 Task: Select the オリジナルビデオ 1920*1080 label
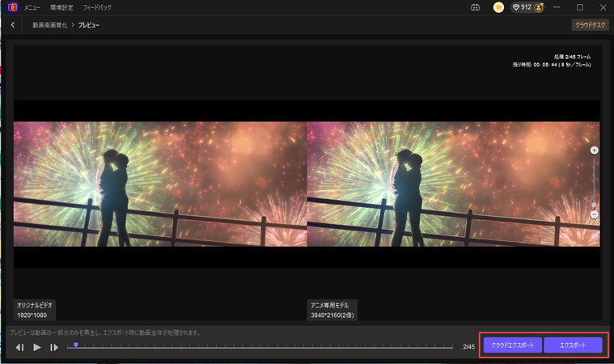[x=35, y=310]
